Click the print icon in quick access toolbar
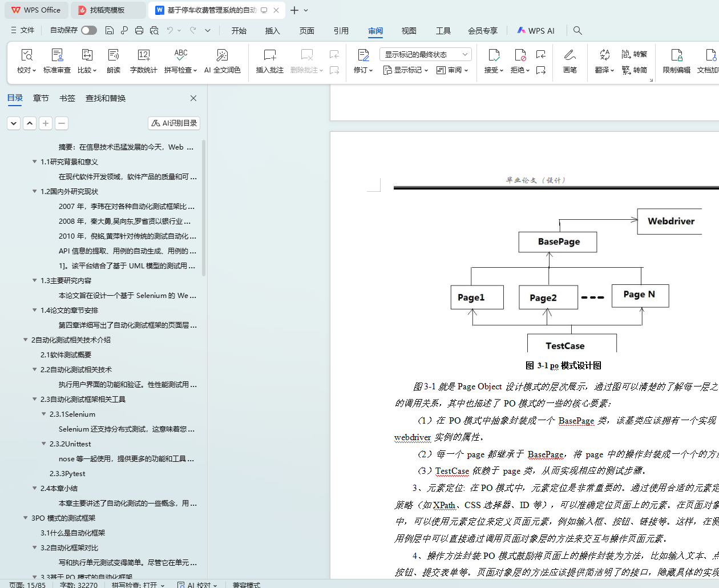719x588 pixels. point(139,30)
